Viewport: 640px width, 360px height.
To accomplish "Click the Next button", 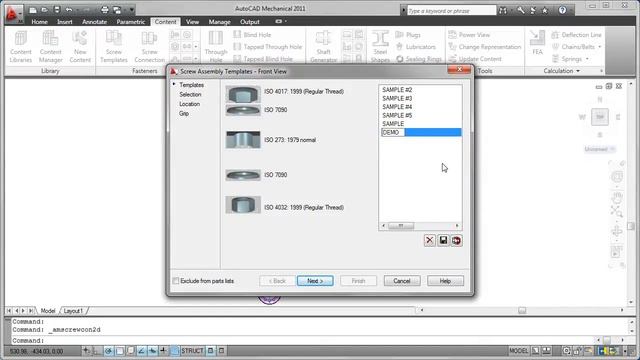I will (x=315, y=281).
